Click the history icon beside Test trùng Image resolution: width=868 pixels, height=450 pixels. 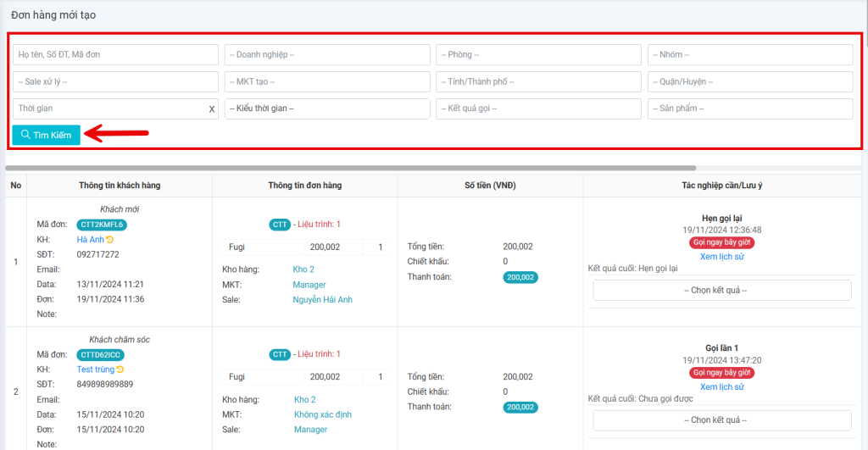(120, 369)
